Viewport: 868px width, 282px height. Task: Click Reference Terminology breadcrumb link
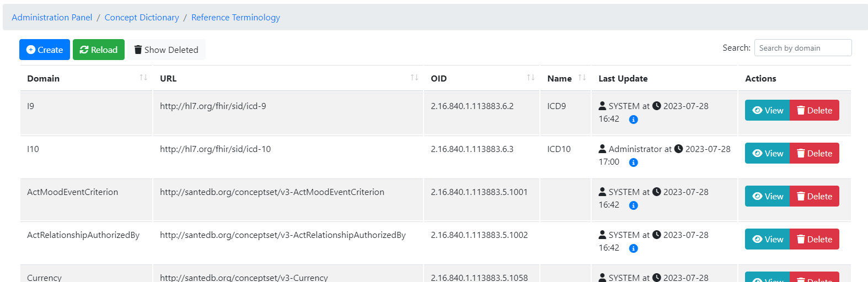235,18
